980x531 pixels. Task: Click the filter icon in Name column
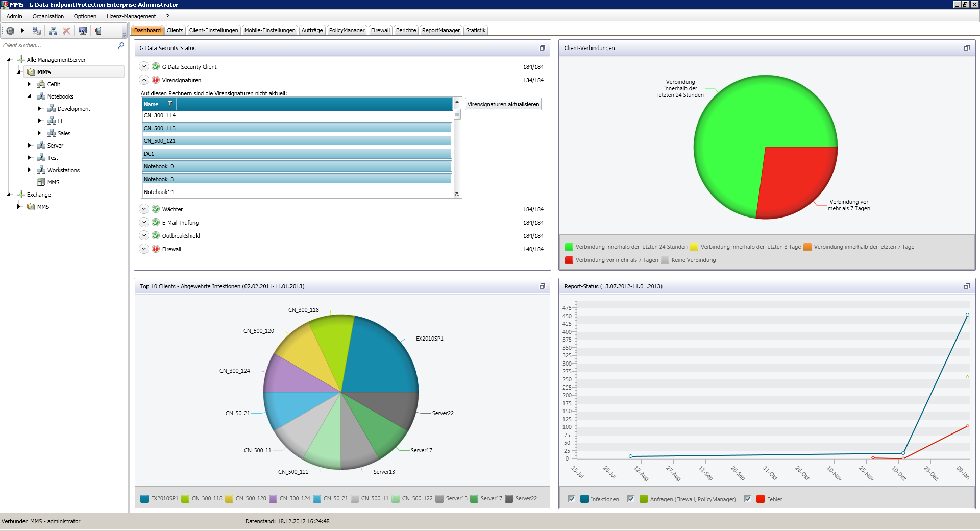tap(170, 104)
